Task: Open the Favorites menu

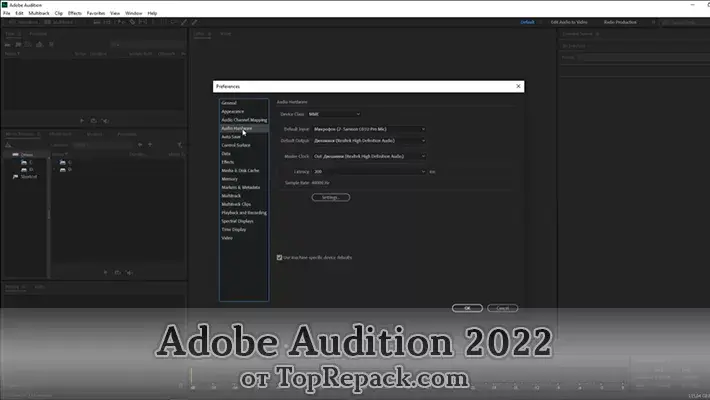Action: coord(96,13)
